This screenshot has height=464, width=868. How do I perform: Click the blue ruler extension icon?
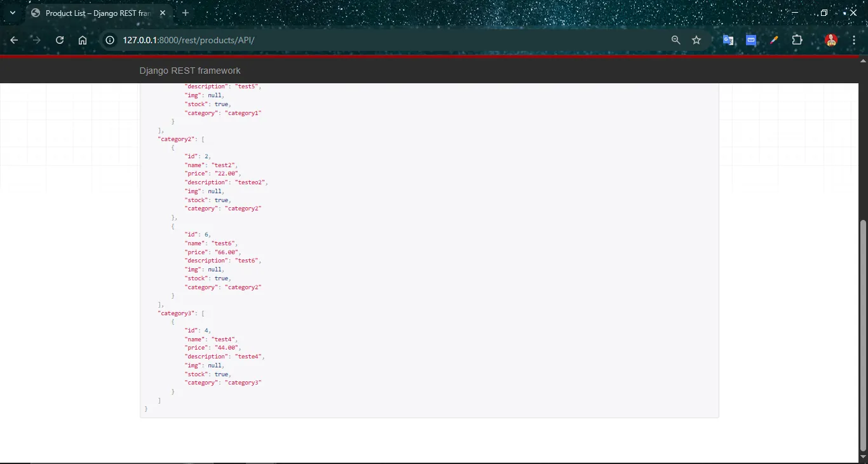click(x=751, y=40)
